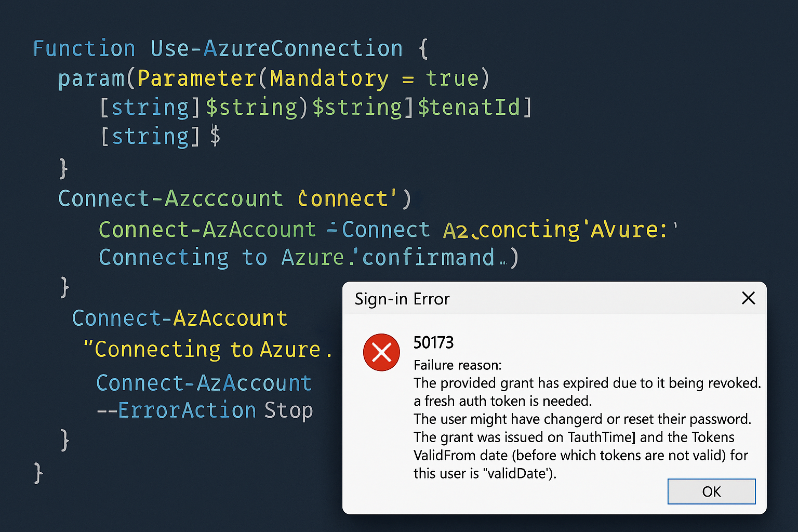Click the 'Failure reason:' label
798x532 pixels.
458,365
